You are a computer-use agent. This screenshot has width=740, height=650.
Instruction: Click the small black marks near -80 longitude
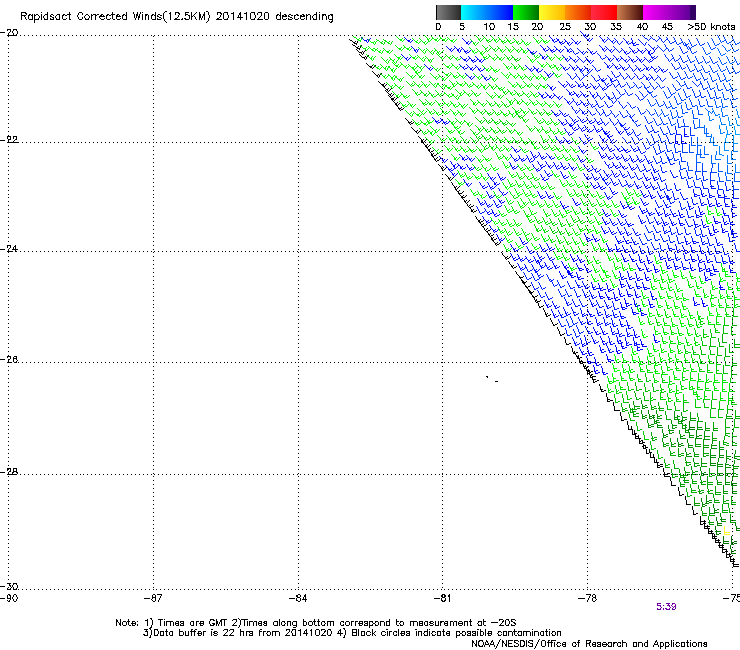pyautogui.click(x=492, y=379)
